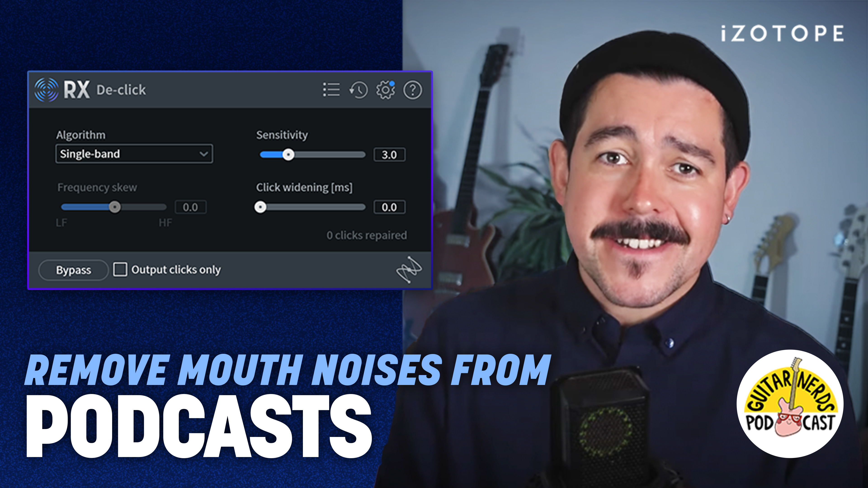Image resolution: width=868 pixels, height=488 pixels.
Task: Click the Guitar Nerds Podcast logo
Action: coord(790,404)
